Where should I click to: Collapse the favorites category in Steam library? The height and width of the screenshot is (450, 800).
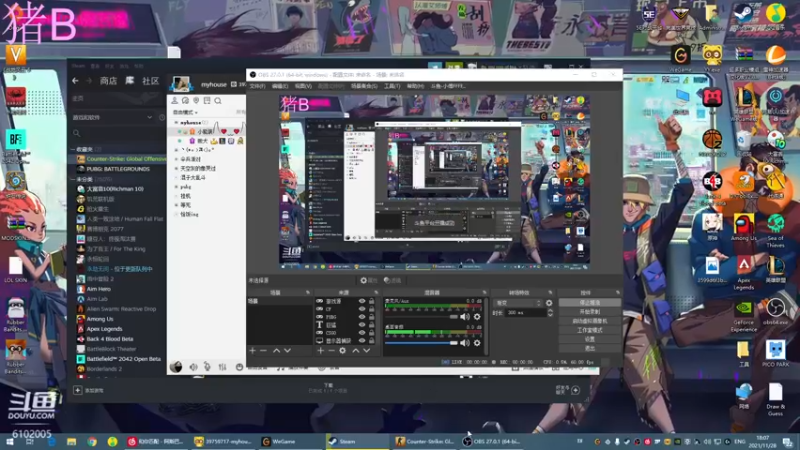point(73,149)
